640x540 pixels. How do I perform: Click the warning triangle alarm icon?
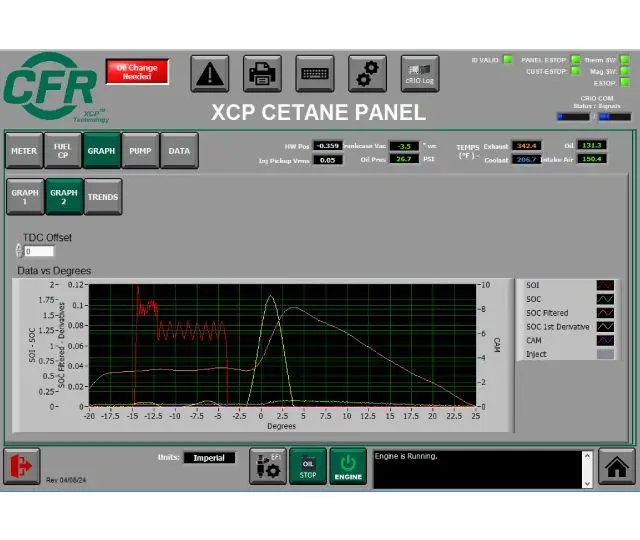210,73
